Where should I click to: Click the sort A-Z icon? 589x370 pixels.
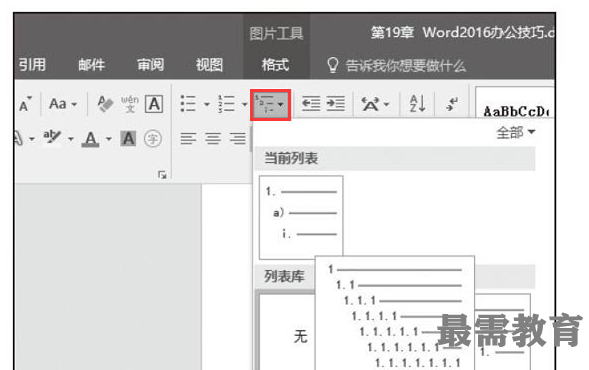[417, 104]
